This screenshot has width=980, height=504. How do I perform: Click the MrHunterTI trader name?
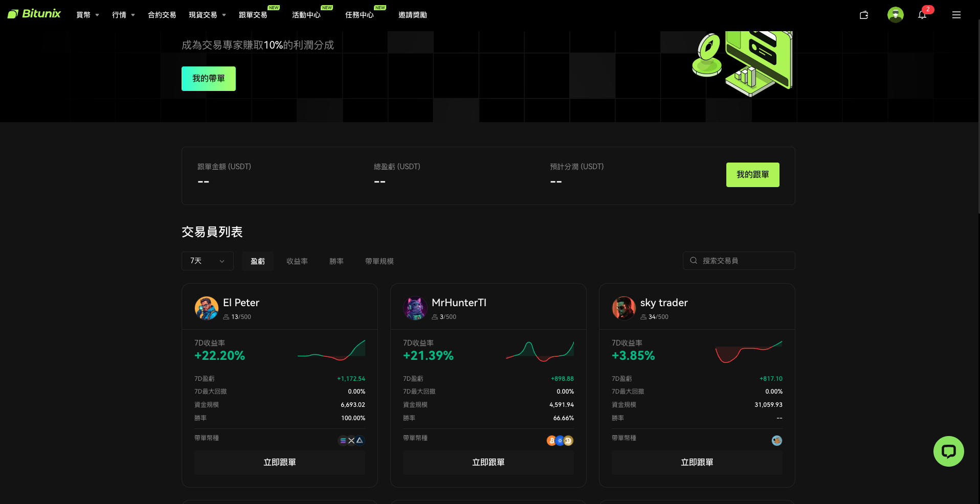pyautogui.click(x=459, y=303)
